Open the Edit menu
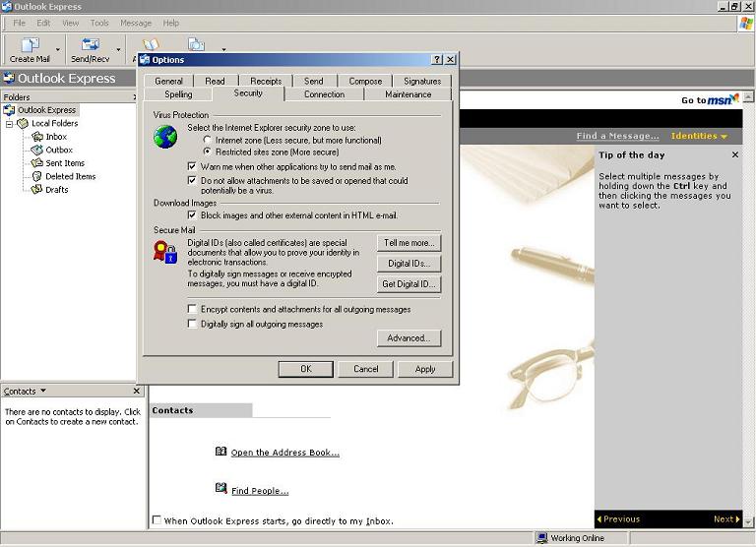The image size is (756, 547). click(43, 23)
